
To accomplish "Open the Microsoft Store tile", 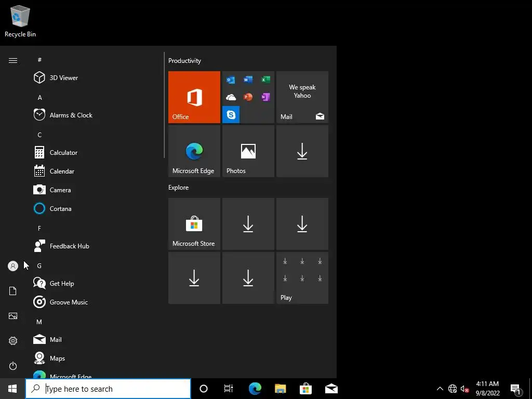I will 194,224.
